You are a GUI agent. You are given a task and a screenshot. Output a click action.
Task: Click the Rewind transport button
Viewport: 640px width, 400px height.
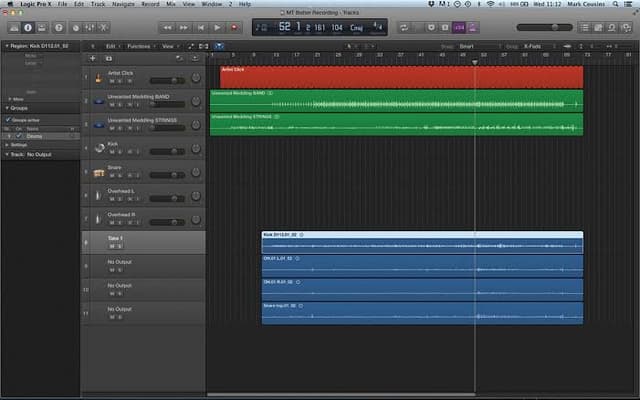167,28
